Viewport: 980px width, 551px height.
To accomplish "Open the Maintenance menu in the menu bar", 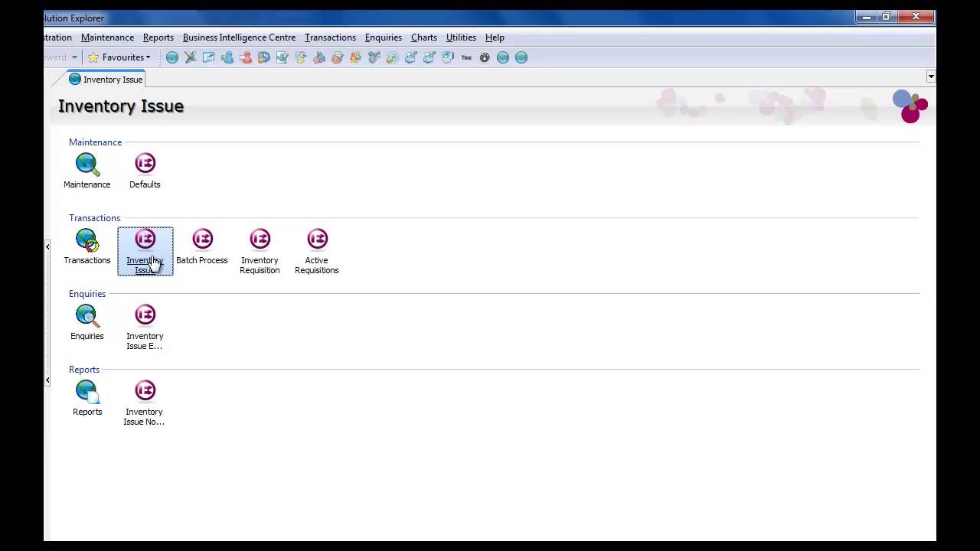I will point(107,37).
